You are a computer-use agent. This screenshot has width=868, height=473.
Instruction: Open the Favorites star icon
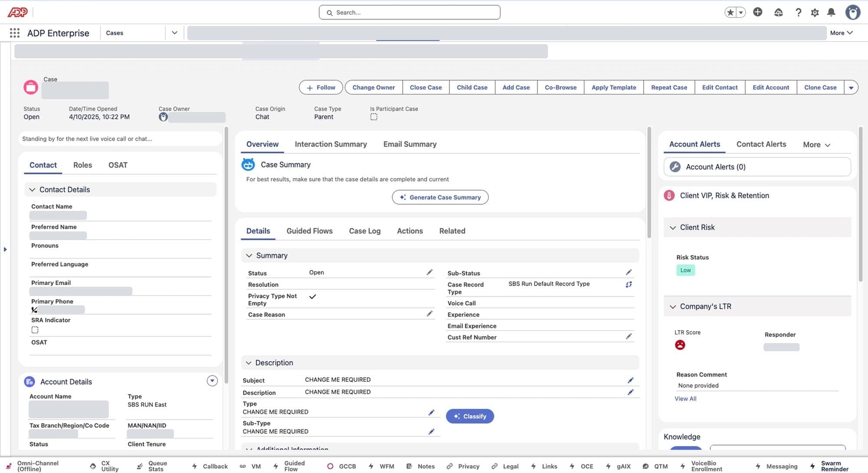(x=730, y=12)
